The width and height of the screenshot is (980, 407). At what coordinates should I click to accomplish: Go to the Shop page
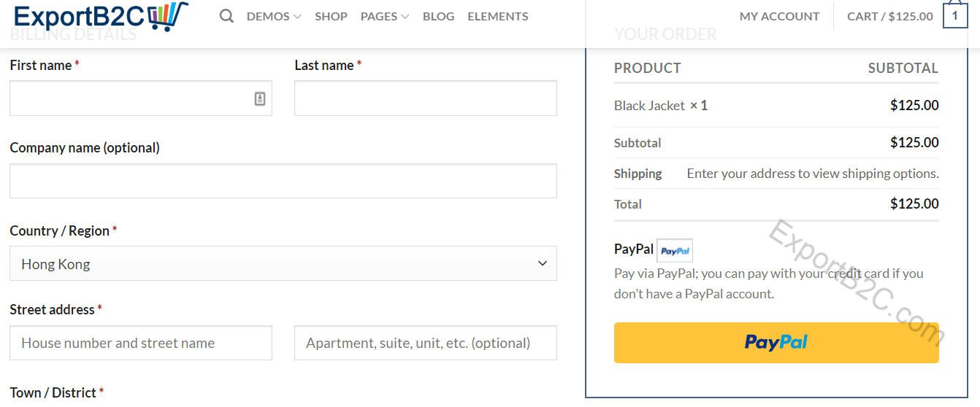331,16
